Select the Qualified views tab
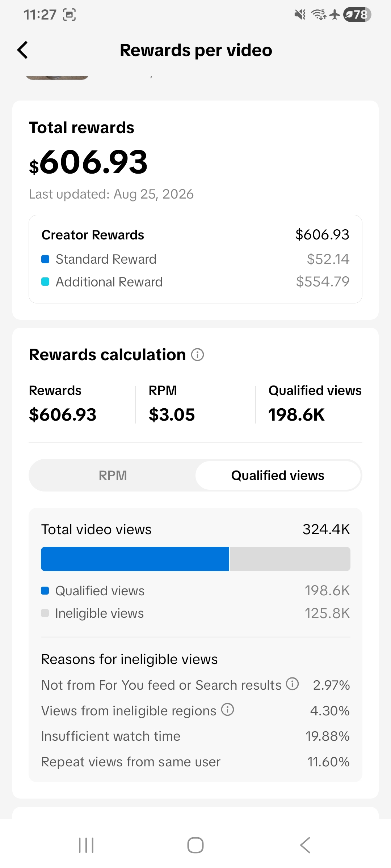 click(278, 475)
